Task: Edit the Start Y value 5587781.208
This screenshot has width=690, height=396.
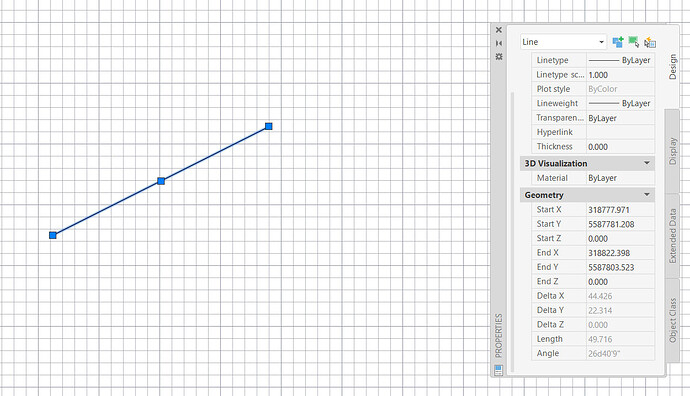Action: click(620, 224)
